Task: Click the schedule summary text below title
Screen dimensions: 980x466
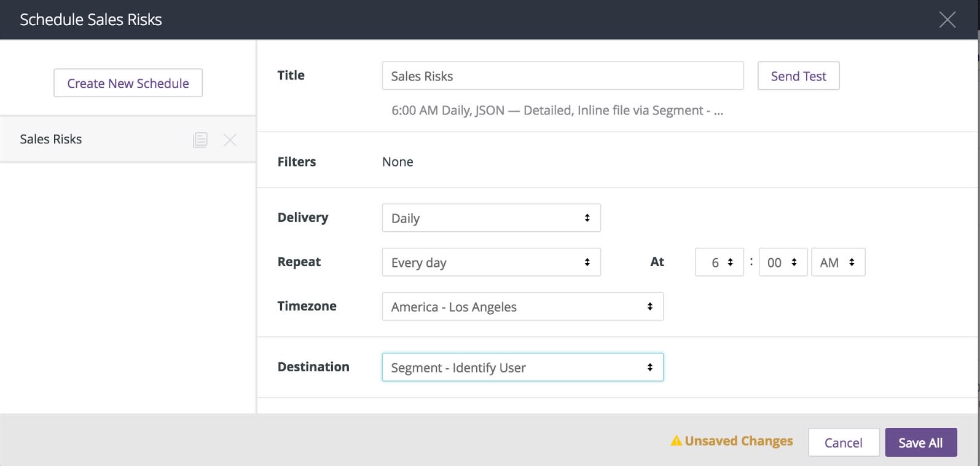Action: coord(557,111)
